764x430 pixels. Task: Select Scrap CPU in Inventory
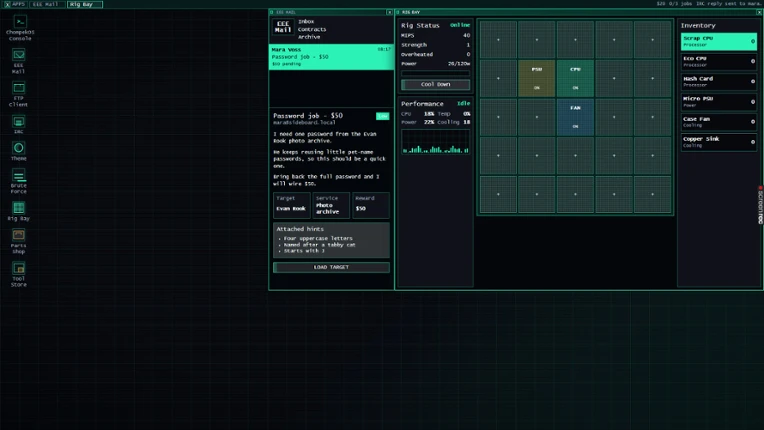click(719, 41)
